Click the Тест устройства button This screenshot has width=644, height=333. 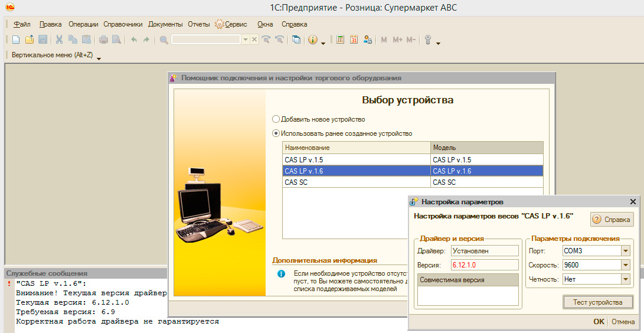(x=597, y=302)
